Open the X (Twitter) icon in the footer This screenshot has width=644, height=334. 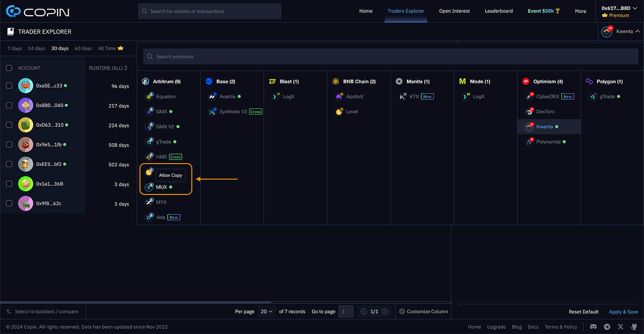click(621, 327)
